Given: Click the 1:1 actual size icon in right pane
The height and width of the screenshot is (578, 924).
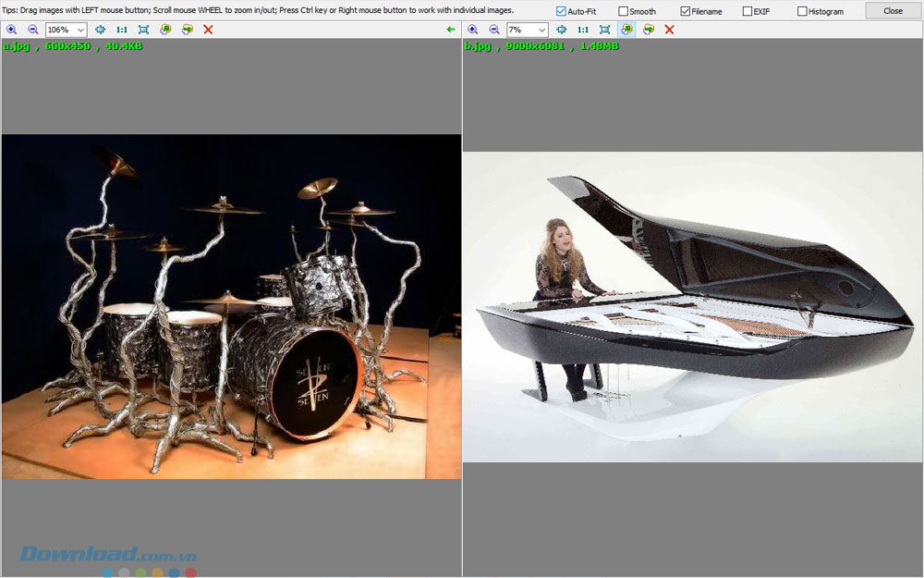Looking at the screenshot, I should (583, 30).
